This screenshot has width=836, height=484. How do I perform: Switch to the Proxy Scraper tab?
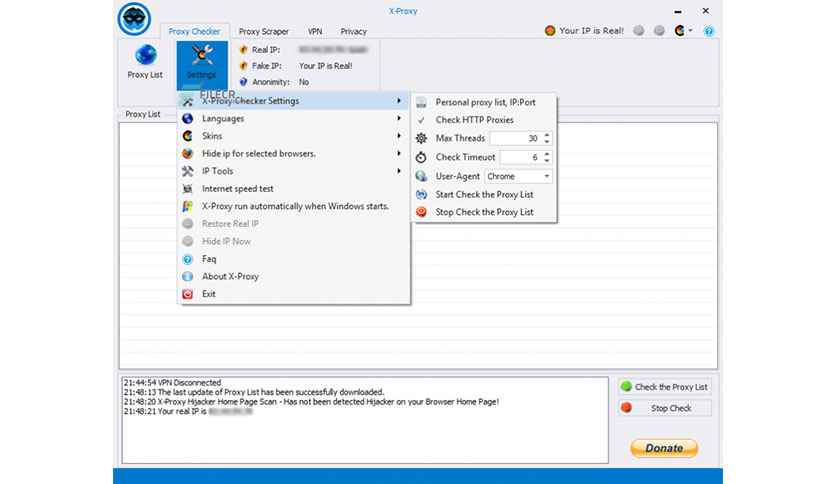(263, 31)
